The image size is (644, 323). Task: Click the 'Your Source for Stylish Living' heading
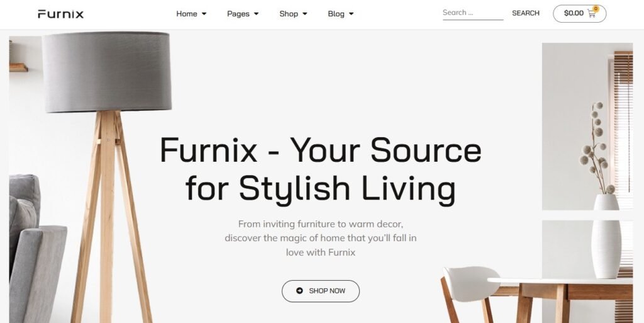(320, 169)
